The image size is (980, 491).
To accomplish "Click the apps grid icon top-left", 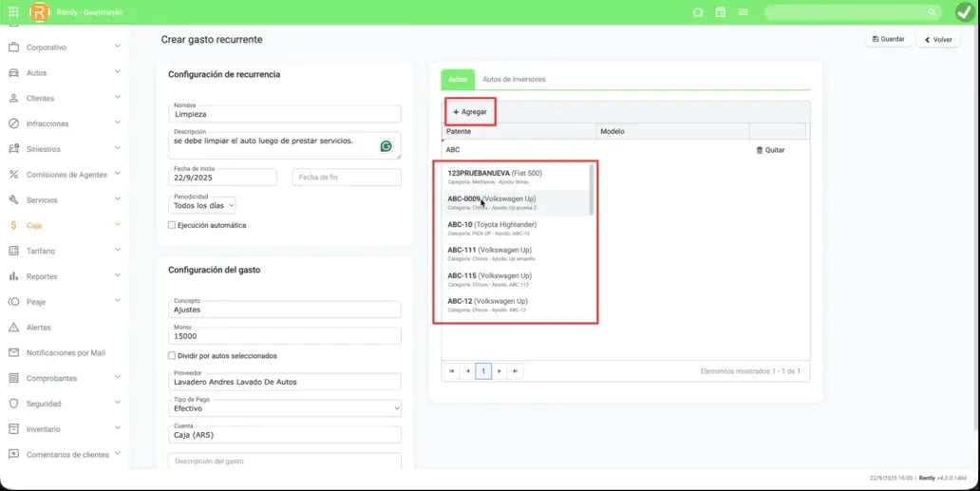I will click(13, 12).
